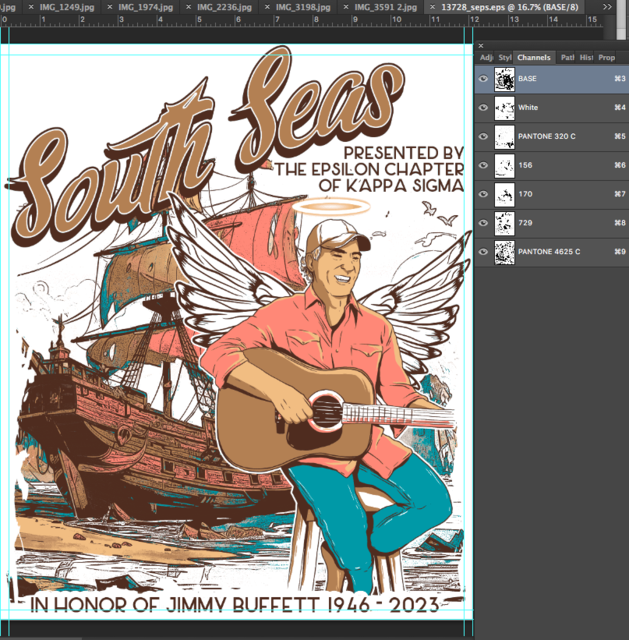Click the horizontal ruler
This screenshot has height=640, width=629.
301,20
